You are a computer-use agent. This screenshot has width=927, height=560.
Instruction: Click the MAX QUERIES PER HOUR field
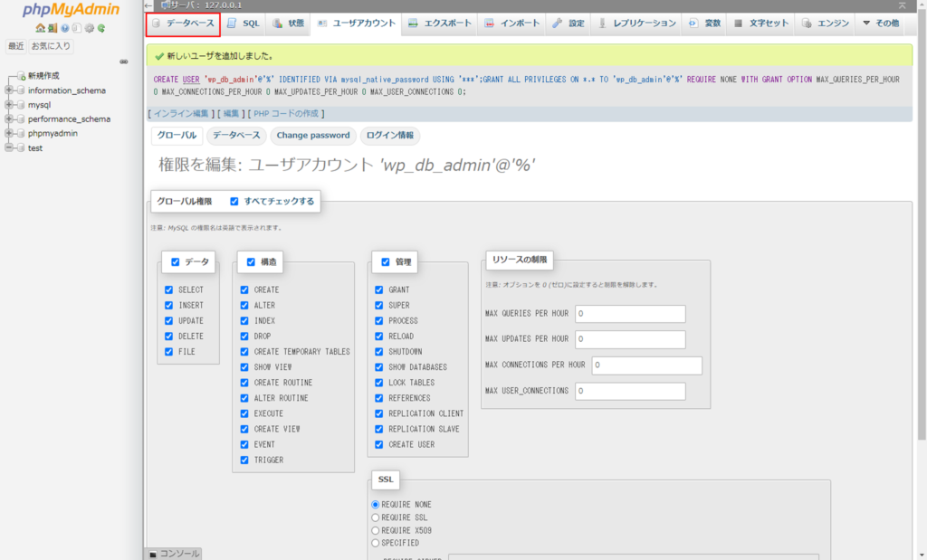[630, 314]
